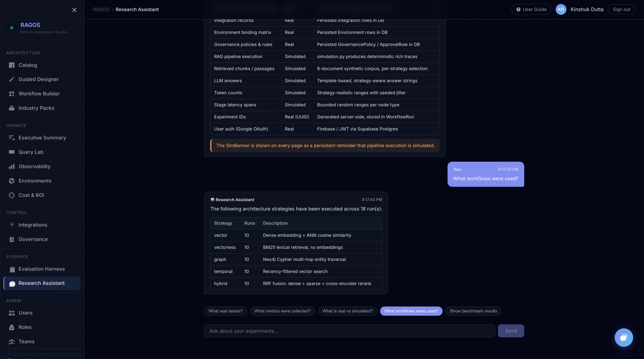View the Executive Summary
Screen dimensions: 644x359
pos(42,138)
